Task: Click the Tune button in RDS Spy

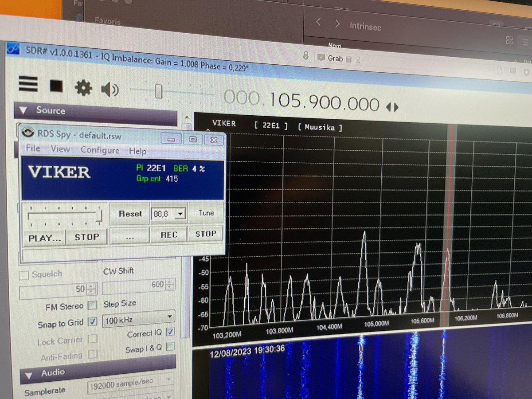Action: point(206,213)
